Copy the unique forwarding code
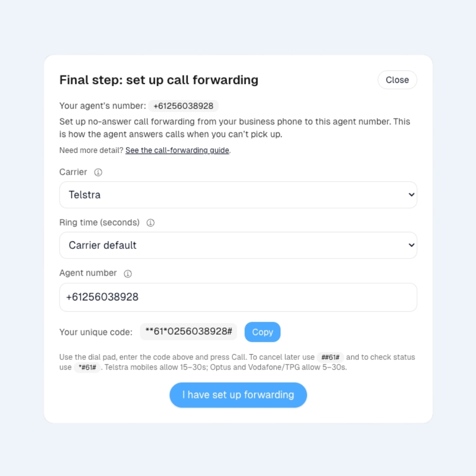Screen dimensions: 476x476 tap(262, 332)
